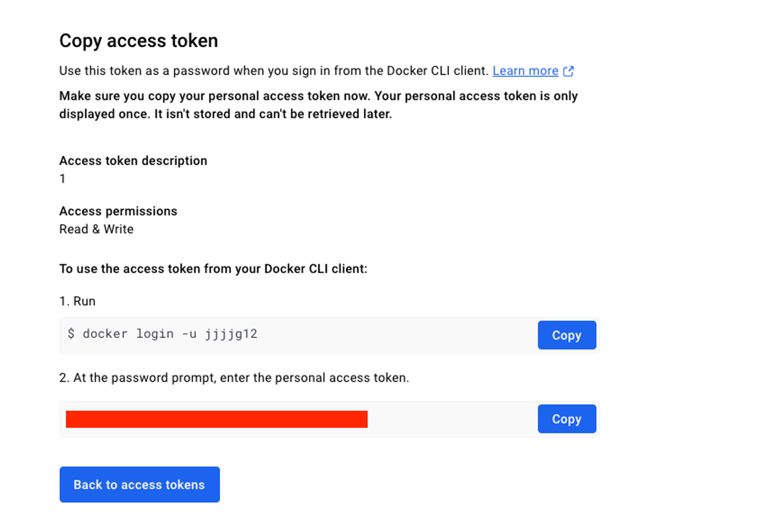Screen dimensions: 762x532
Task: Click the Read & Write permission value
Action: 96,229
